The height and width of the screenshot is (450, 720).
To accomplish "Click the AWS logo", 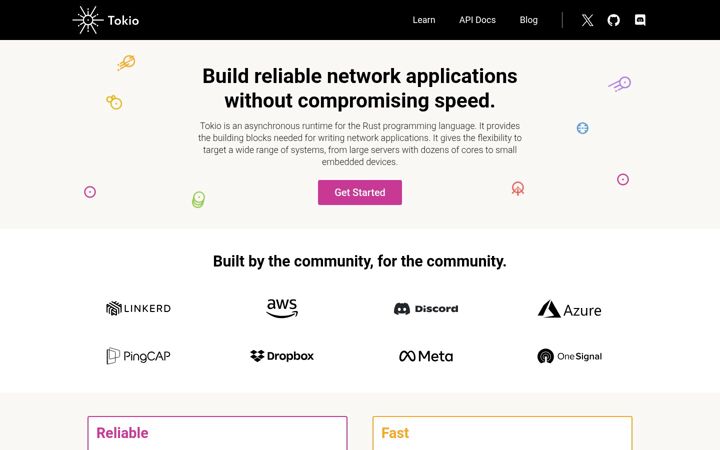I will tap(282, 308).
